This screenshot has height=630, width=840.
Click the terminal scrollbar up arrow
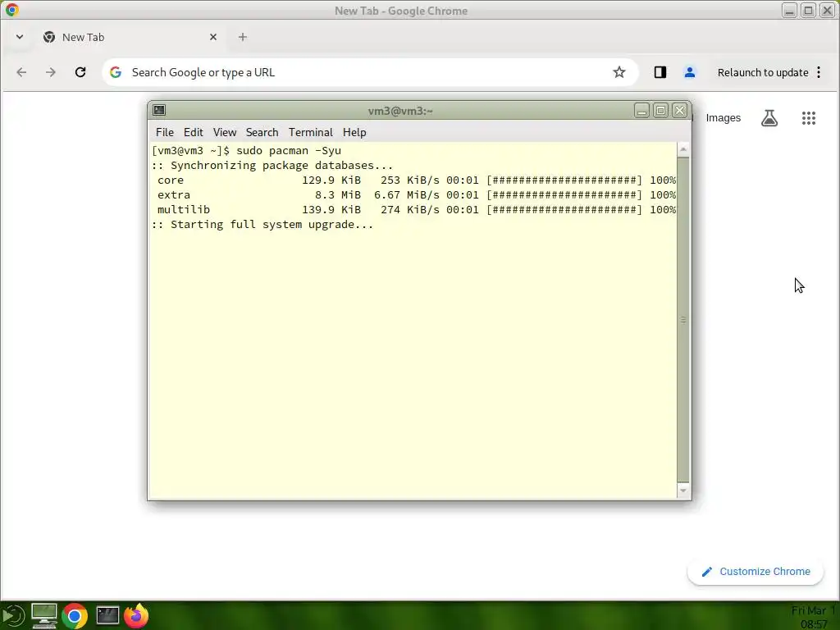pyautogui.click(x=683, y=150)
